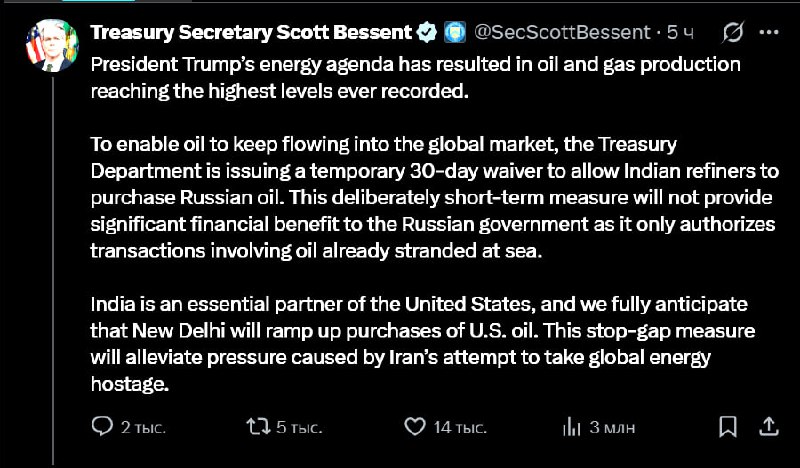Like the tweet with the heart icon
The height and width of the screenshot is (468, 800).
point(415,427)
